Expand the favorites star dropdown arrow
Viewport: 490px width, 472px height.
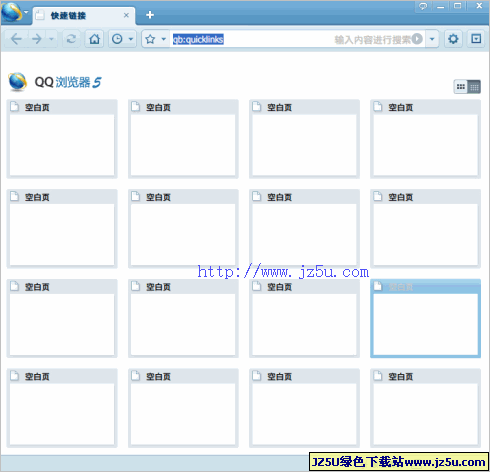click(x=164, y=39)
